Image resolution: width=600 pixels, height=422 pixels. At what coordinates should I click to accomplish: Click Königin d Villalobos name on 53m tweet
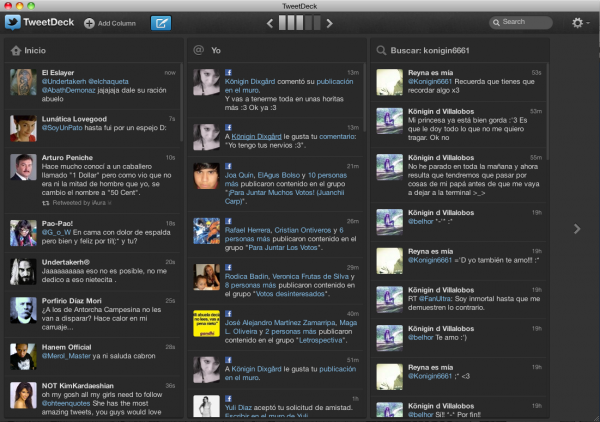(x=441, y=111)
